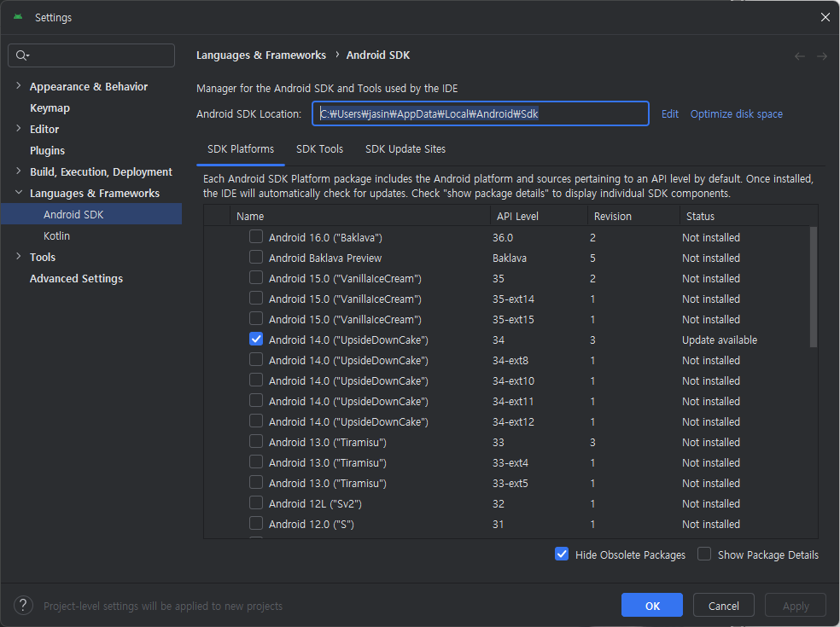
Task: Sort by Name column header
Action: pyautogui.click(x=360, y=216)
